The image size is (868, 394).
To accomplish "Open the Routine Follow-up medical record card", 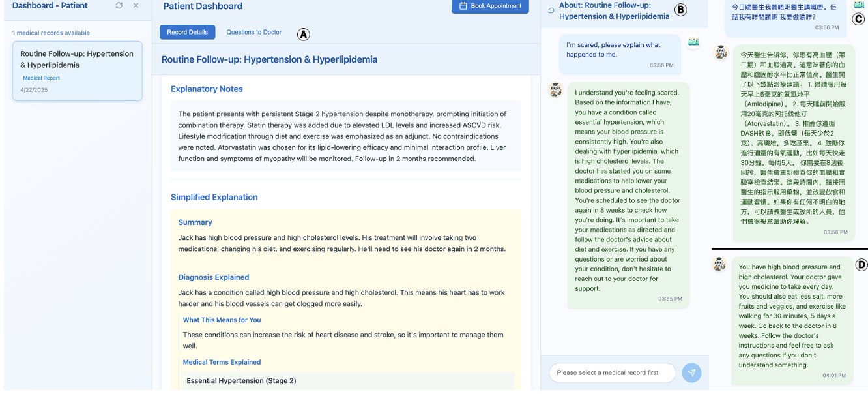I will tap(77, 71).
